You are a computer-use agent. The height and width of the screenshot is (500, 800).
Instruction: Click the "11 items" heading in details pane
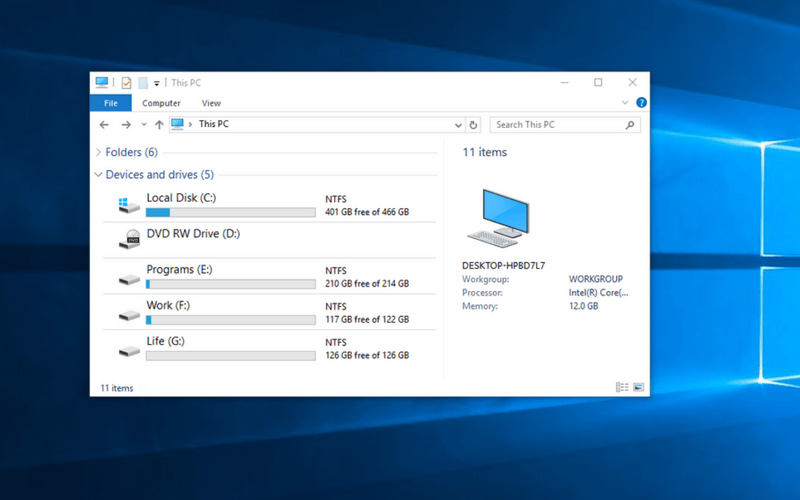coord(485,152)
